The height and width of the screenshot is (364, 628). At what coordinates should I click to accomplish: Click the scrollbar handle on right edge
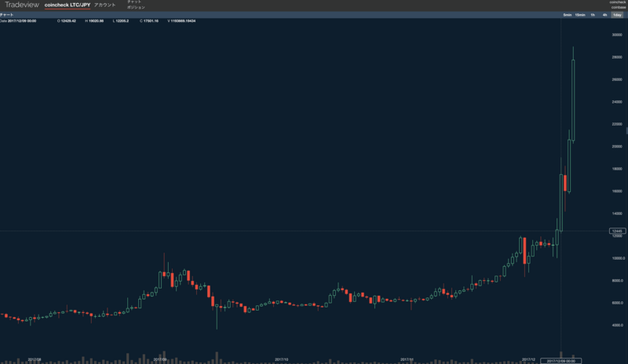(x=626, y=130)
